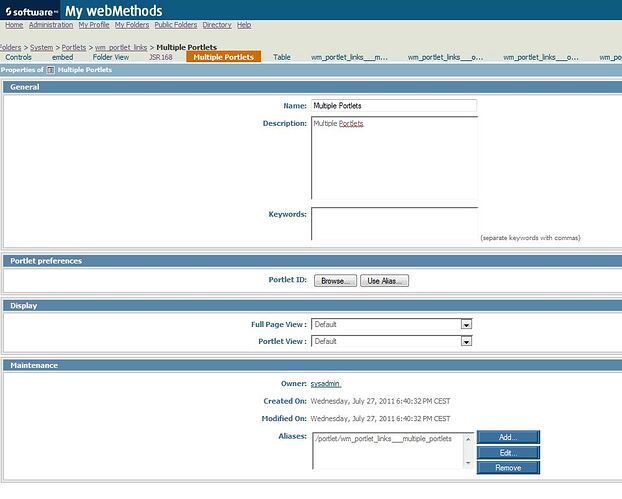This screenshot has width=622, height=499.
Task: Open My Profile from top navigation
Action: tap(94, 25)
